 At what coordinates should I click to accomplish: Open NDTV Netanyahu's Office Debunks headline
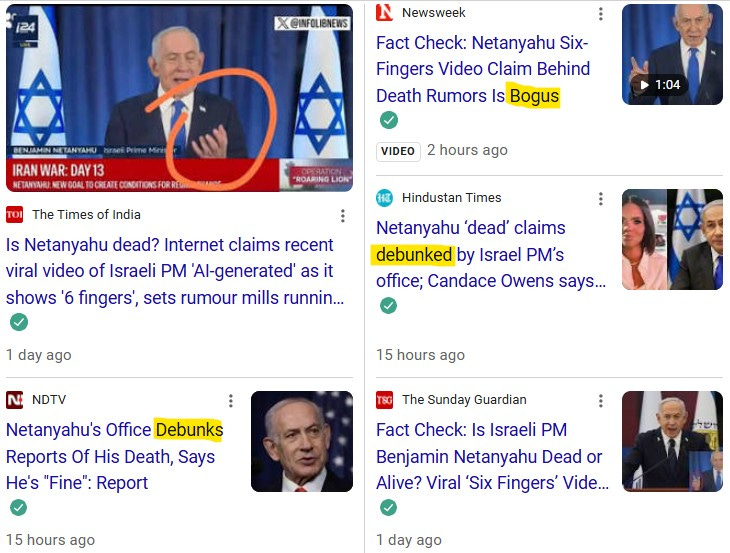(115, 456)
